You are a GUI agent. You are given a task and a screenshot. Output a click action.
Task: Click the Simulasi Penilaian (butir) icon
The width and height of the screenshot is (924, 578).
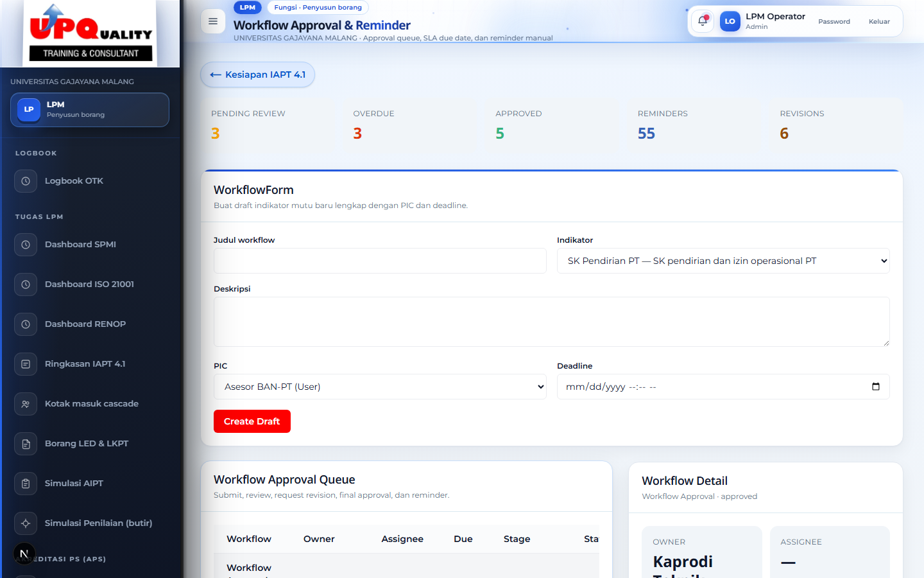coord(26,523)
